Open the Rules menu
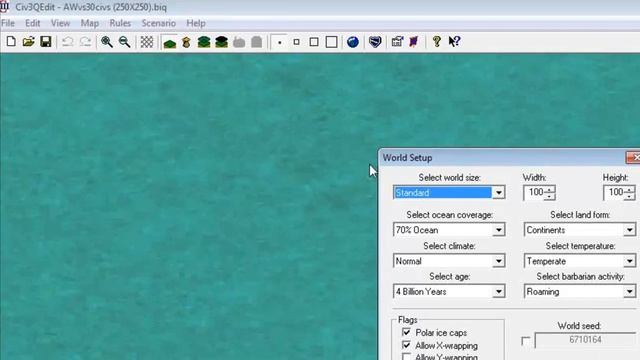The height and width of the screenshot is (360, 640). click(120, 23)
